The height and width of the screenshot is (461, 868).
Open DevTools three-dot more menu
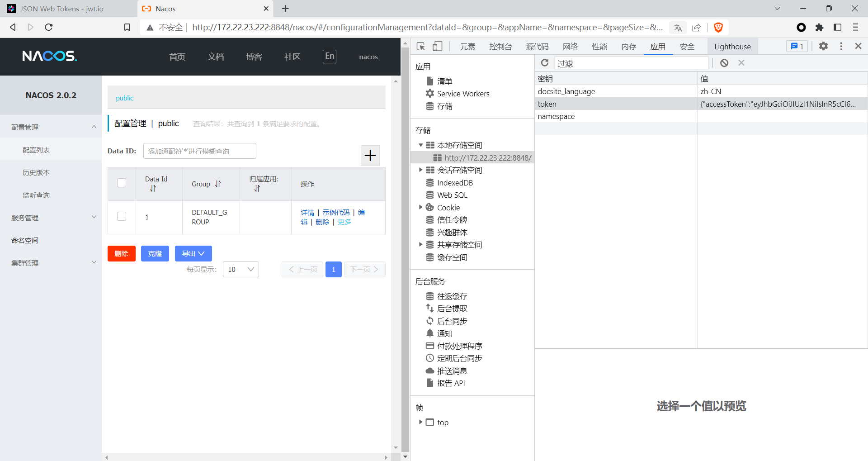point(841,46)
